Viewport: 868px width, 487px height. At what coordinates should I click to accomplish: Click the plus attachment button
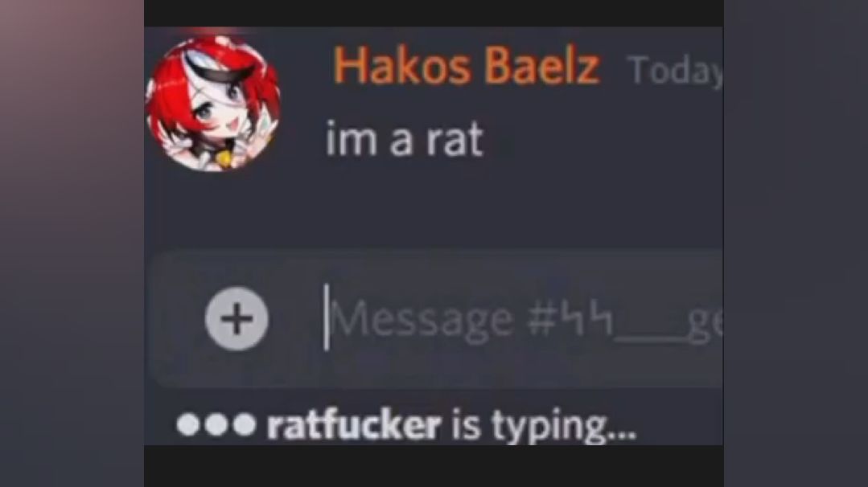[x=237, y=318]
